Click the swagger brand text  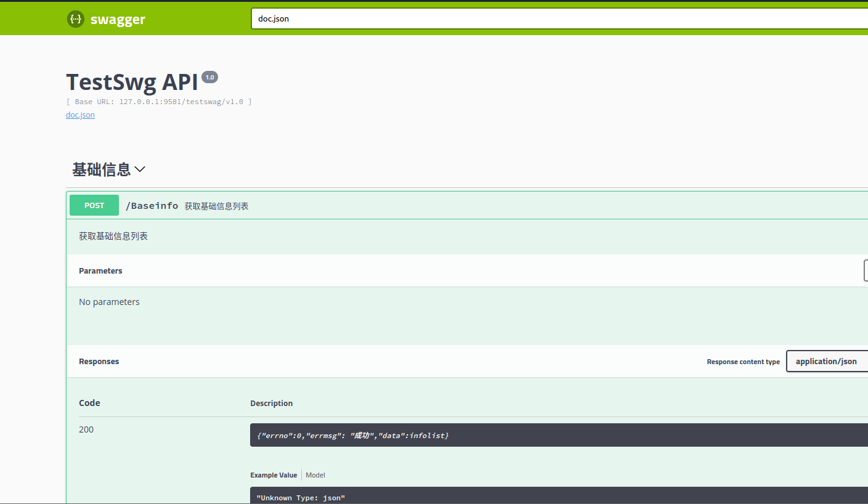[x=118, y=19]
